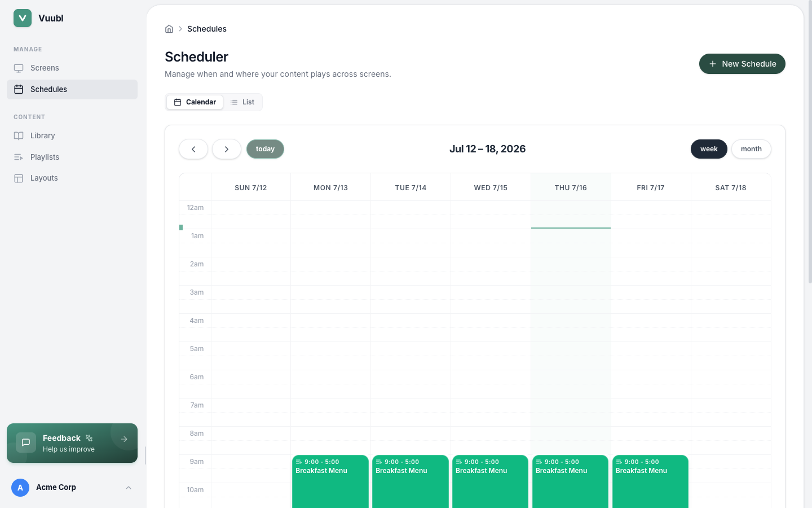812x508 pixels.
Task: Click the playlist icon on Monday's event
Action: 299,462
